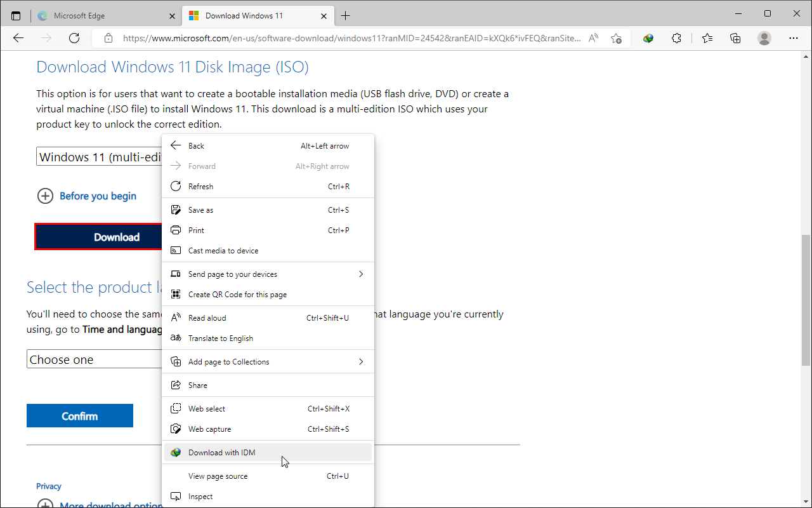Close the Download Windows 11 tab
Image resolution: width=812 pixels, height=508 pixels.
324,15
